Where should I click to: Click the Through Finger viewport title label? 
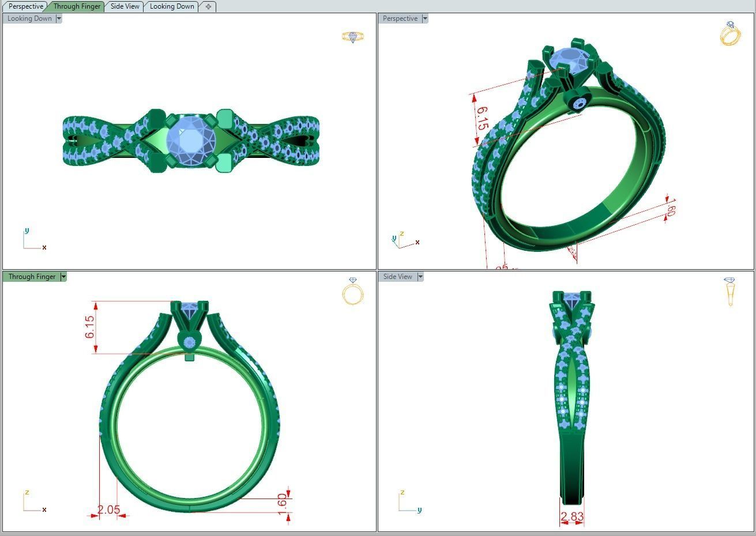coord(32,277)
